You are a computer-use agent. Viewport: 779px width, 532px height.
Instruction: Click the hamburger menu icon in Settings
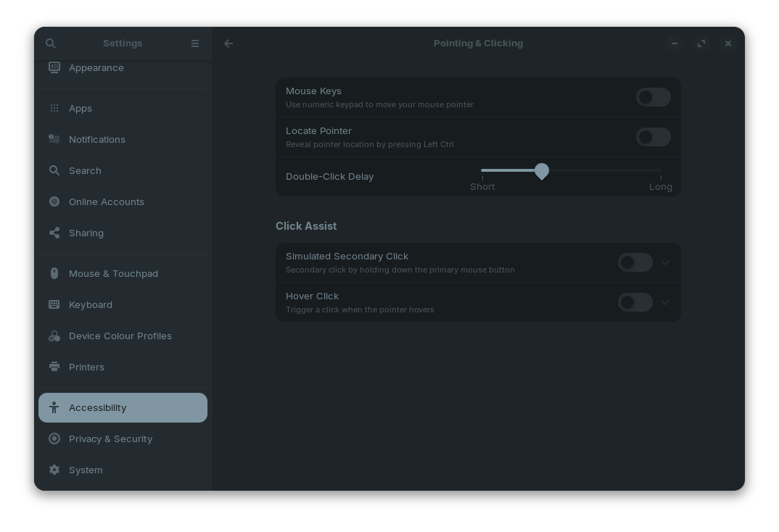coord(195,43)
